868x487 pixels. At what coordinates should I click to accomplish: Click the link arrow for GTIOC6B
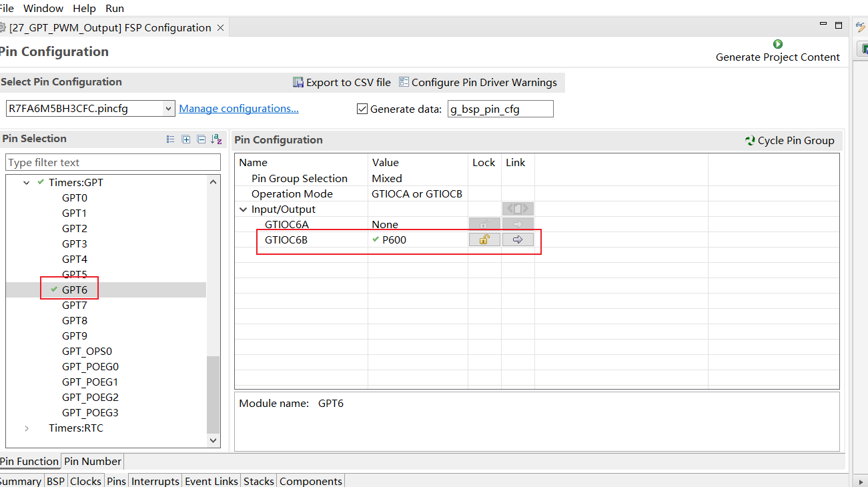[518, 239]
